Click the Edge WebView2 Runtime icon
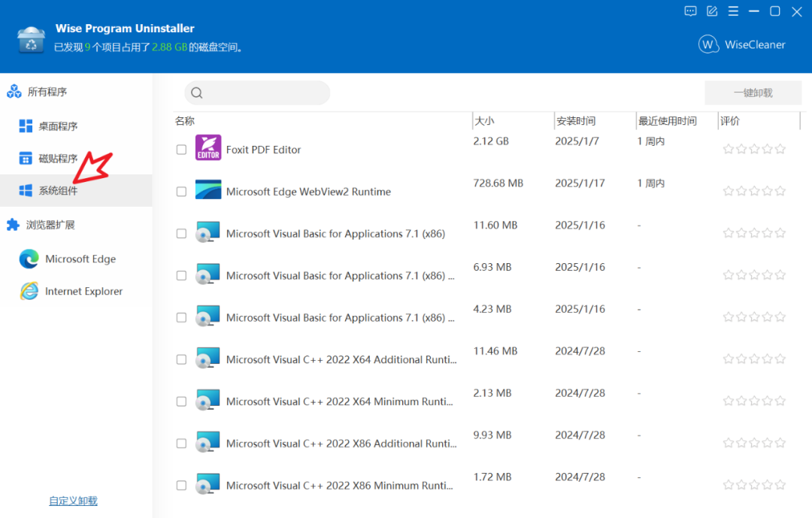The image size is (812, 518). pyautogui.click(x=208, y=189)
